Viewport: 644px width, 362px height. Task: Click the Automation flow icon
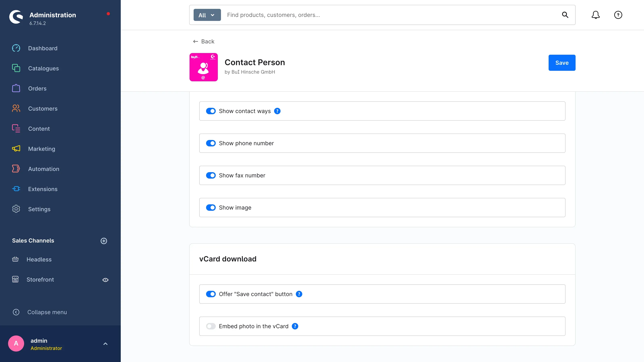(16, 169)
